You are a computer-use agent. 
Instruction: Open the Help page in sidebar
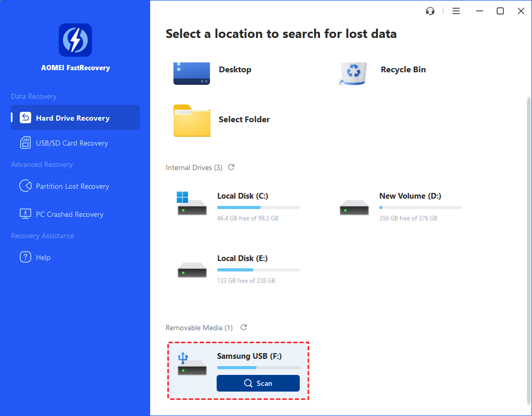tap(43, 257)
